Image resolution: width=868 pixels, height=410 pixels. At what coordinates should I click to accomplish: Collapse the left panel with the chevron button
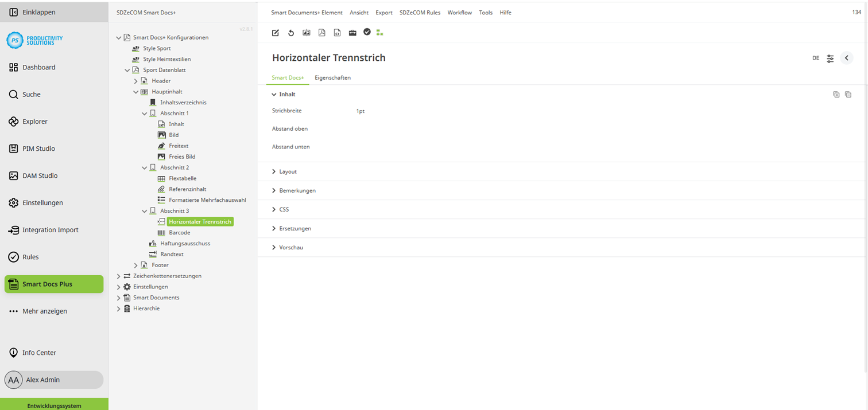click(847, 58)
